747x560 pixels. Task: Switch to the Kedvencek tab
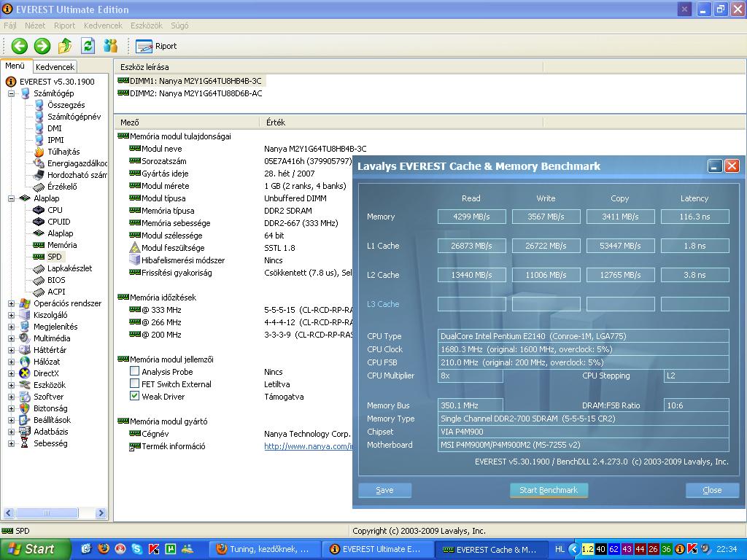[55, 67]
